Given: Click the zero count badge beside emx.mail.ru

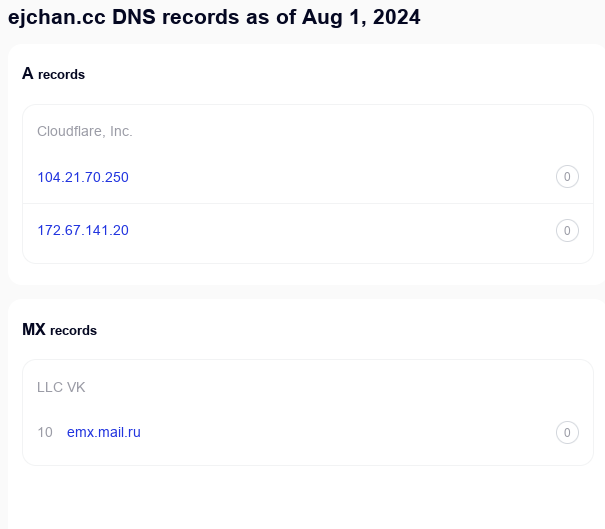Looking at the screenshot, I should click(x=567, y=432).
